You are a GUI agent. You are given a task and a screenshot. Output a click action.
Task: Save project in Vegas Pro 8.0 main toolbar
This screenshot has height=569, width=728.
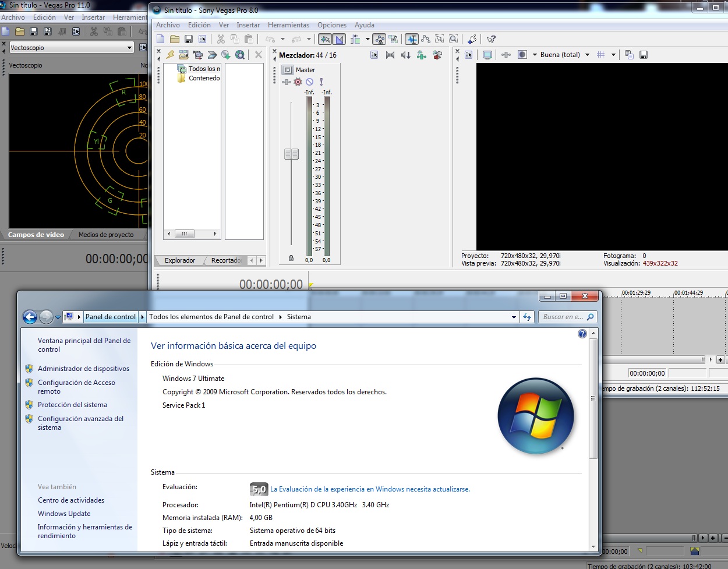click(x=189, y=39)
